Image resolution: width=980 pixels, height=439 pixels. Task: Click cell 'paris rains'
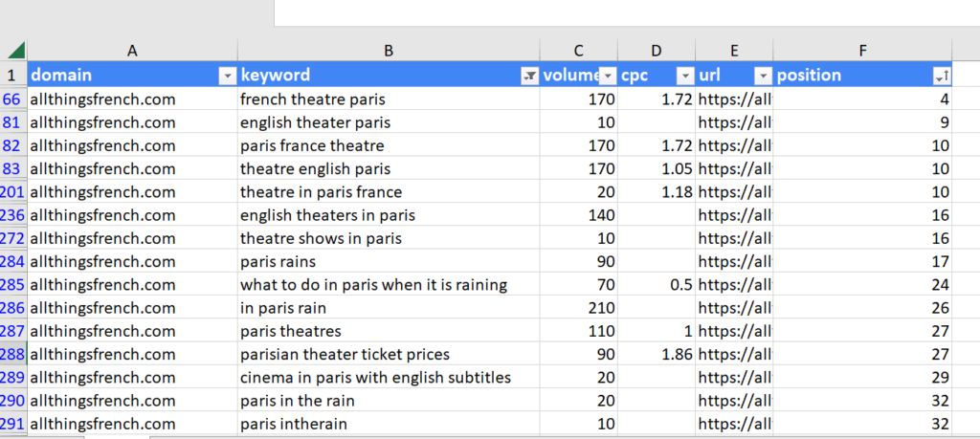click(389, 261)
